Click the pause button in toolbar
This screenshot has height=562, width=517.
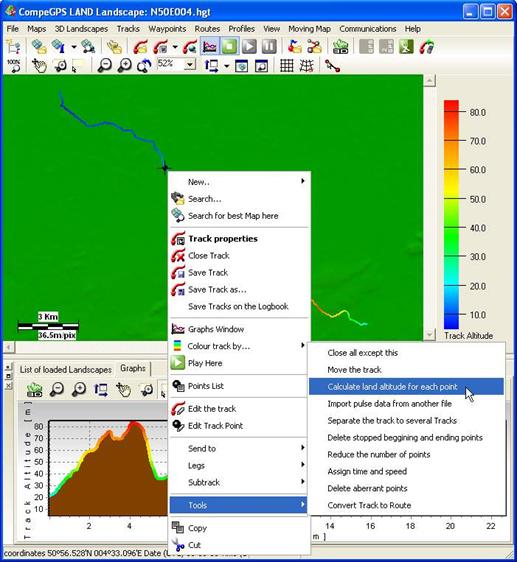[x=269, y=47]
